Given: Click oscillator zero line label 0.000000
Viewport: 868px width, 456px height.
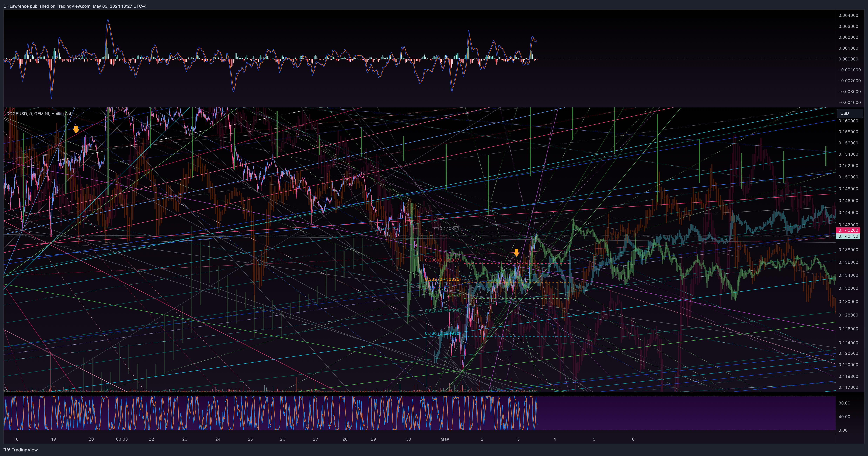Looking at the screenshot, I should tap(849, 59).
